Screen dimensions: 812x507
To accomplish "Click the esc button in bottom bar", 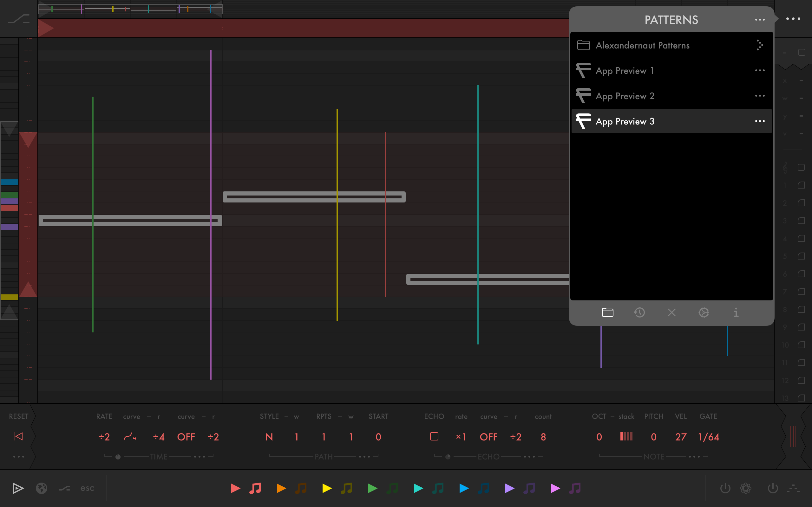I will [87, 488].
